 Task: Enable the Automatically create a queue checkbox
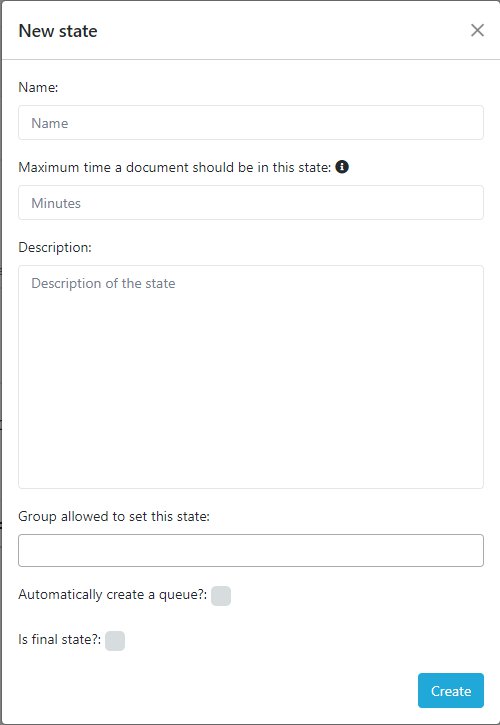(221, 596)
